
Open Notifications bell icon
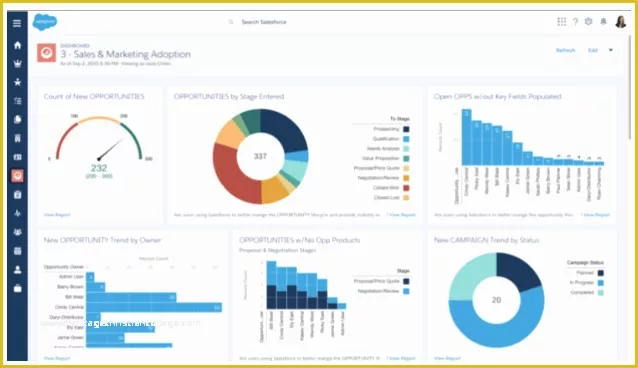[603, 22]
